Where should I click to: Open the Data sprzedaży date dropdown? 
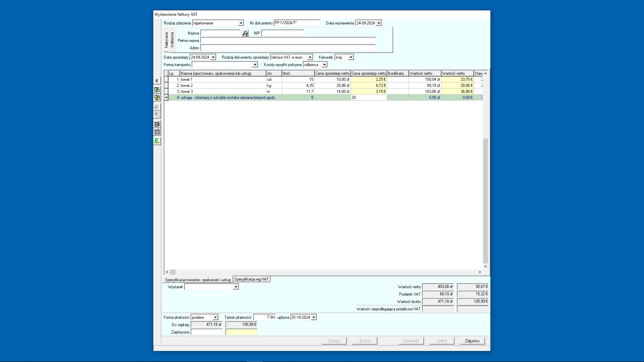[213, 57]
